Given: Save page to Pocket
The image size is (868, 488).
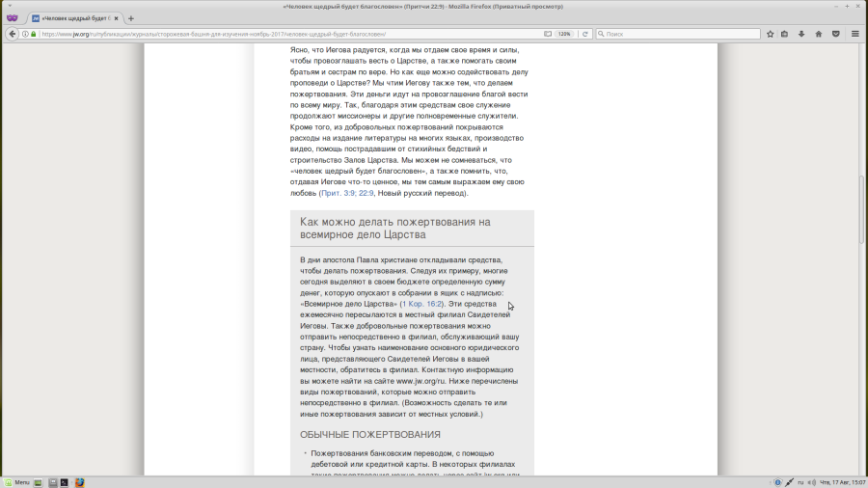Looking at the screenshot, I should click(836, 34).
